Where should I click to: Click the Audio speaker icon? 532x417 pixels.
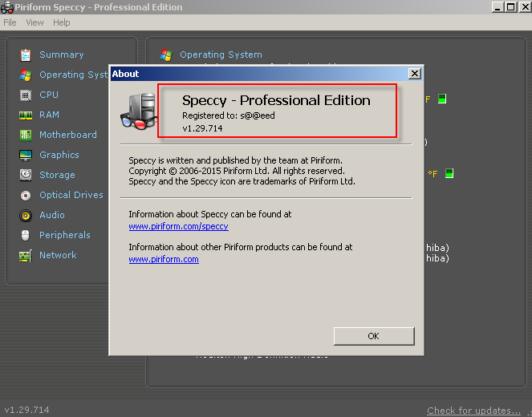click(26, 215)
